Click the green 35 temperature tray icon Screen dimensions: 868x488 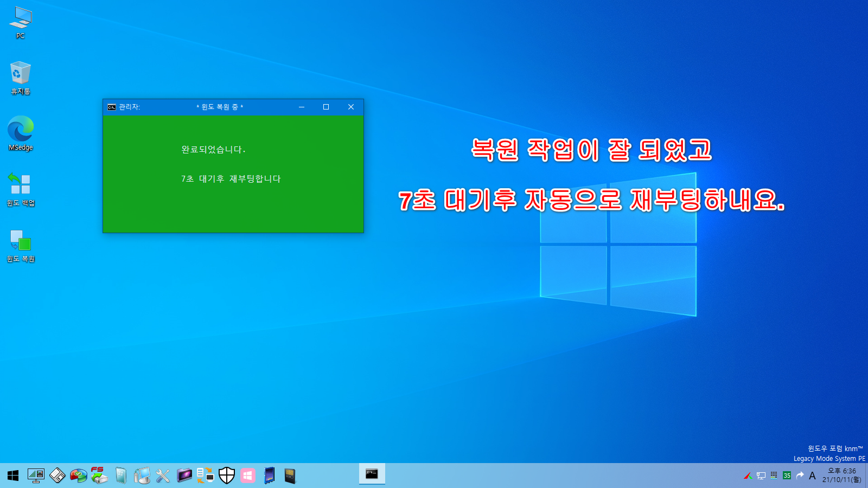(x=787, y=476)
